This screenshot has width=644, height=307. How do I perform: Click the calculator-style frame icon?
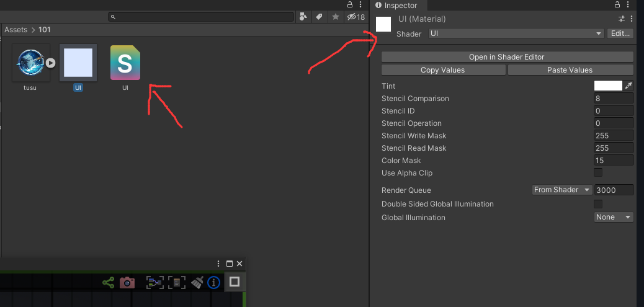click(177, 282)
